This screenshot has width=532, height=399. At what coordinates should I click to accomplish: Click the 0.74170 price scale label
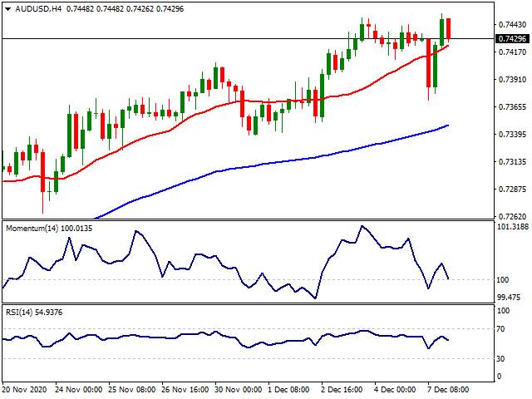[x=512, y=52]
